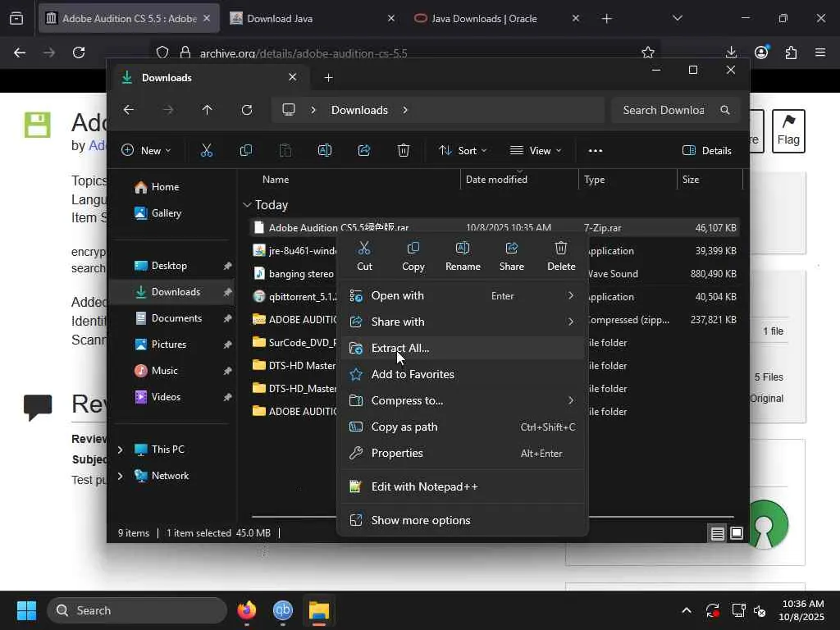The height and width of the screenshot is (630, 840).
Task: Click the toolbar Share icon
Action: point(364,151)
